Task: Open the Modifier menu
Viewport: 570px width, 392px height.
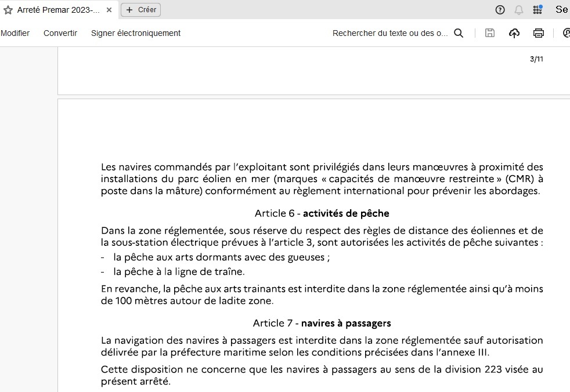Action: coord(15,33)
